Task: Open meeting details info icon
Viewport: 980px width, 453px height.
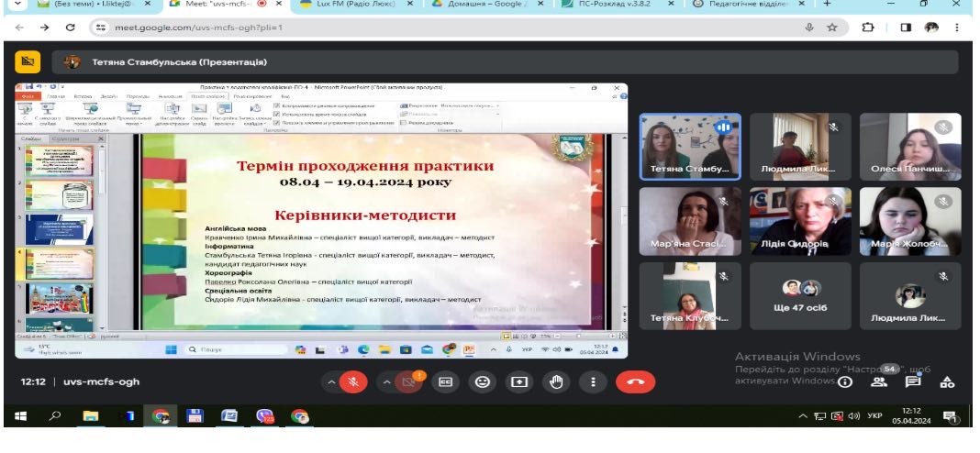Action: coord(845,381)
